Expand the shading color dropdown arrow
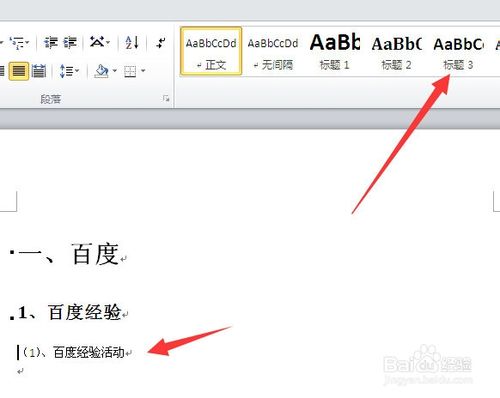Image resolution: width=500 pixels, height=398 pixels. click(x=115, y=71)
